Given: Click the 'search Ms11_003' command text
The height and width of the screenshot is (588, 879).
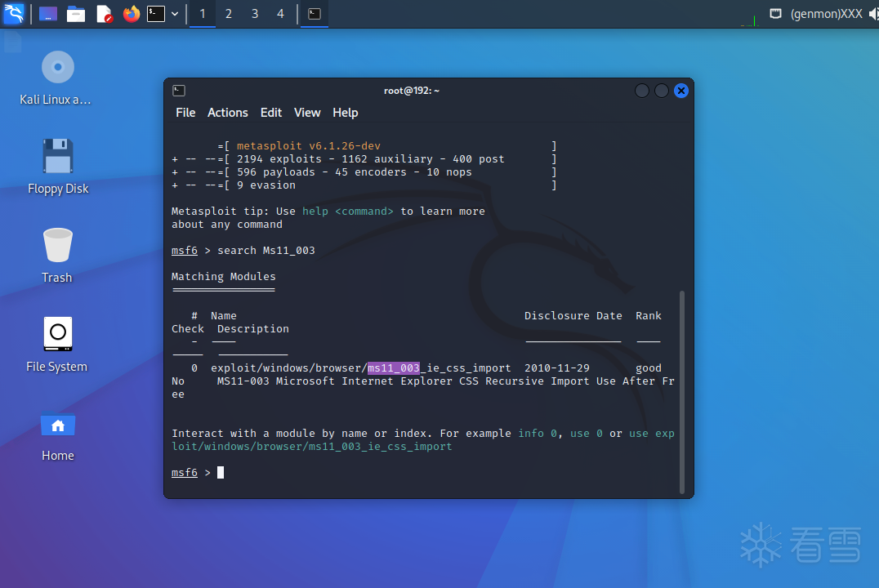Looking at the screenshot, I should point(266,250).
